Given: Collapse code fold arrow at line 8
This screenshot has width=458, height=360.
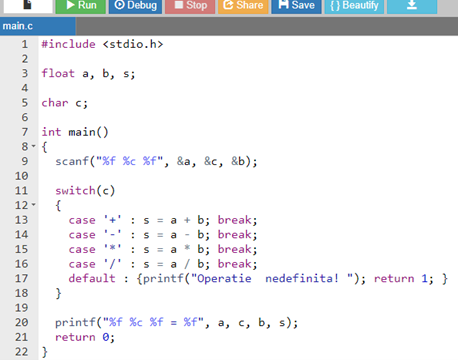Looking at the screenshot, I should (x=33, y=146).
